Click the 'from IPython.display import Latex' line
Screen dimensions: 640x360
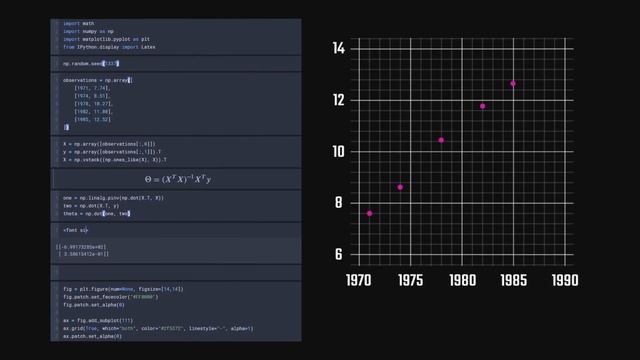[x=109, y=47]
